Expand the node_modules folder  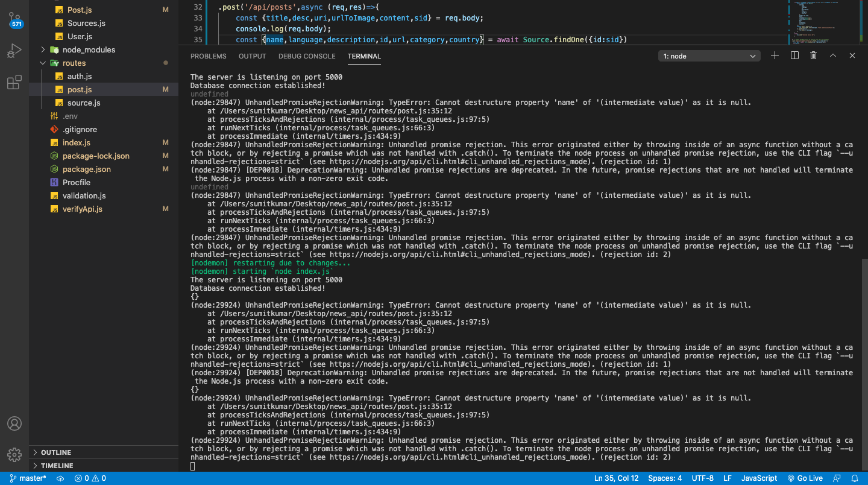click(104, 49)
